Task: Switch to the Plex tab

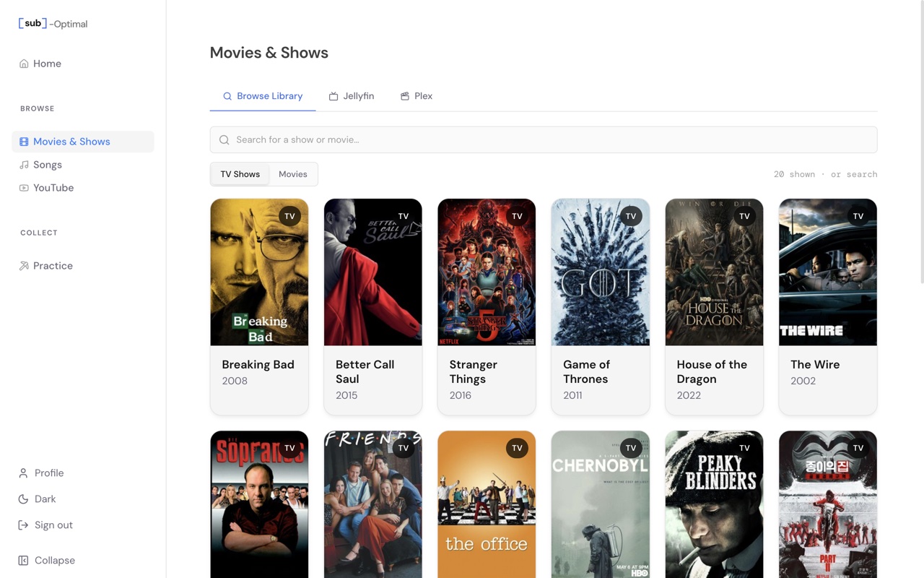Action: (x=417, y=96)
